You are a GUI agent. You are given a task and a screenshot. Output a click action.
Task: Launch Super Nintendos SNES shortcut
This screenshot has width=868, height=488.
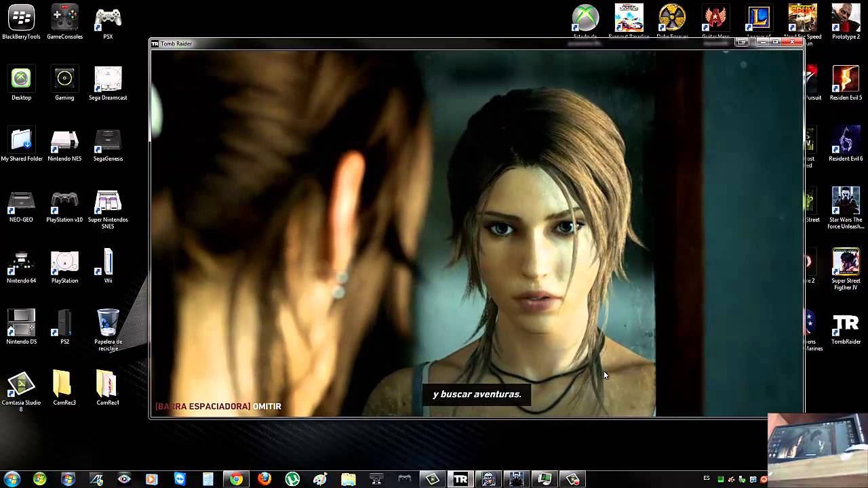pos(108,209)
